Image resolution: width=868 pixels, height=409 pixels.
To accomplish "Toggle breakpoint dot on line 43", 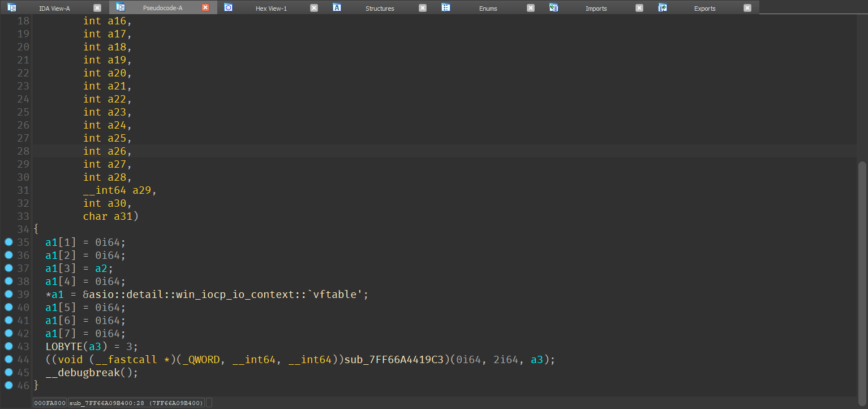I will tap(8, 346).
